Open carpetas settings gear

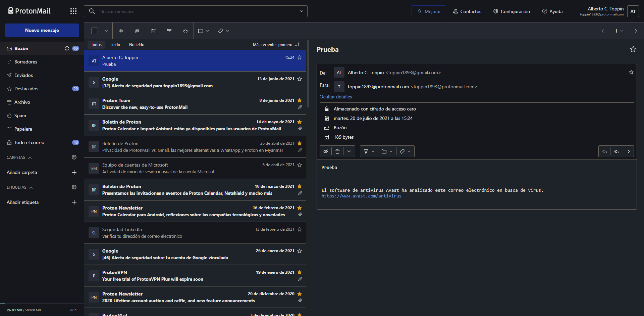pos(74,157)
